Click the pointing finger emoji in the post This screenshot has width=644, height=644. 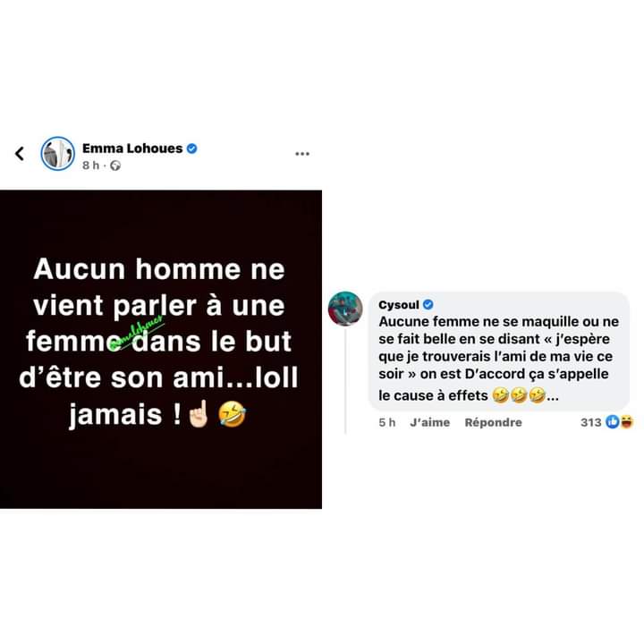(199, 413)
